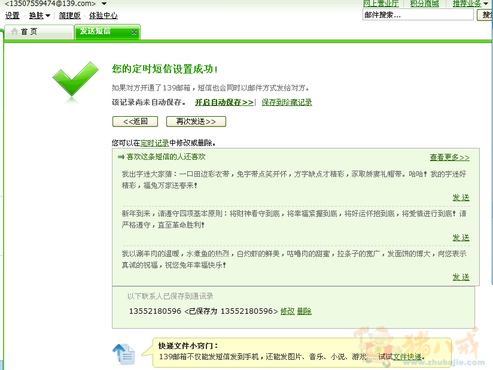Select the 您的定时短信设置成功 heading

click(x=165, y=69)
